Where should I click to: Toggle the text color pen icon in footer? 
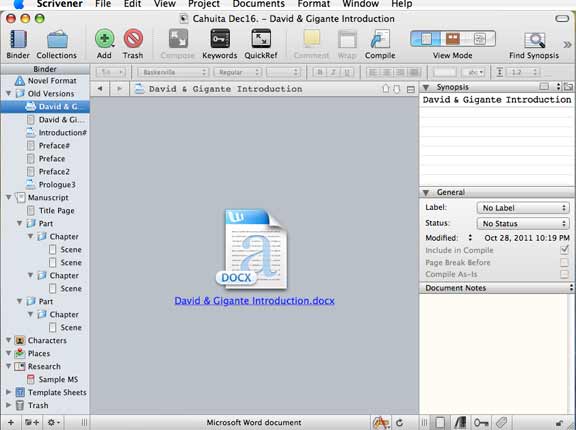381,423
